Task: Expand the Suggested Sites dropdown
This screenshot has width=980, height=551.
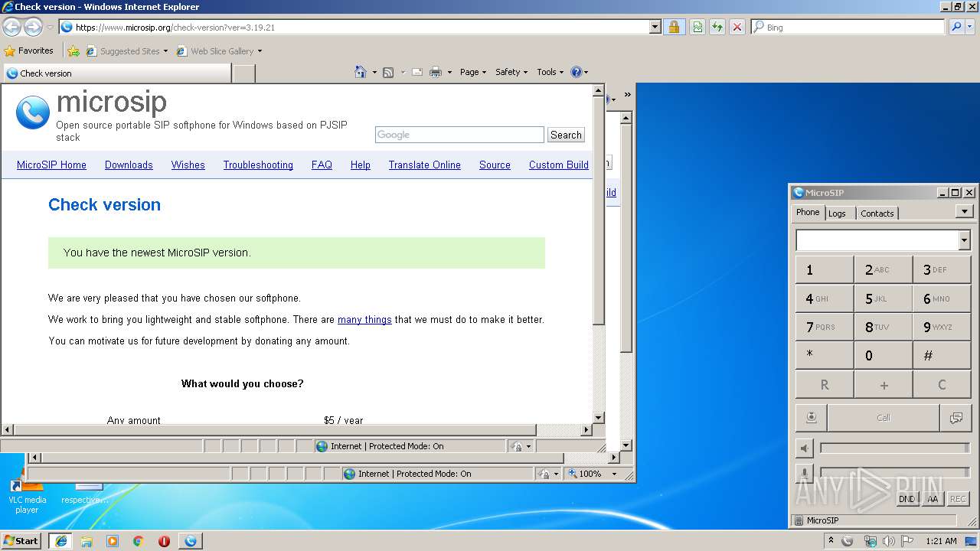Action: click(x=165, y=51)
